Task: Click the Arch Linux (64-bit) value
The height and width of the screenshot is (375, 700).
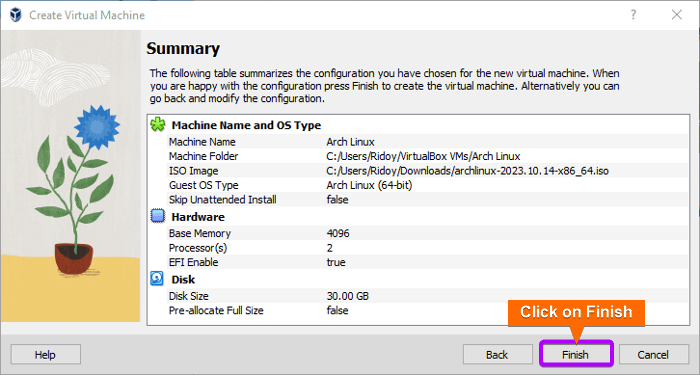Action: click(369, 185)
